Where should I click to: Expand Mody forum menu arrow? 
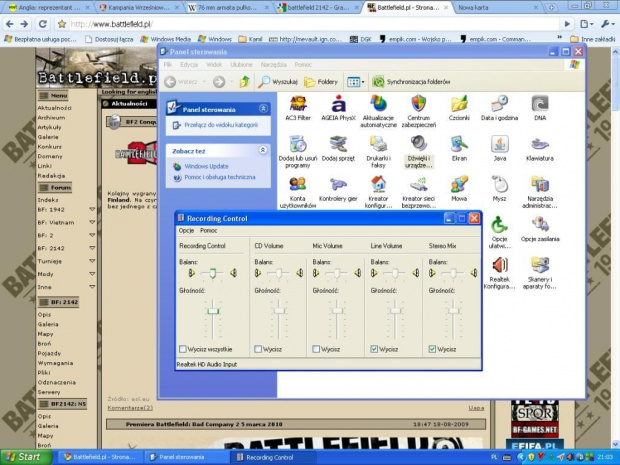click(92, 274)
